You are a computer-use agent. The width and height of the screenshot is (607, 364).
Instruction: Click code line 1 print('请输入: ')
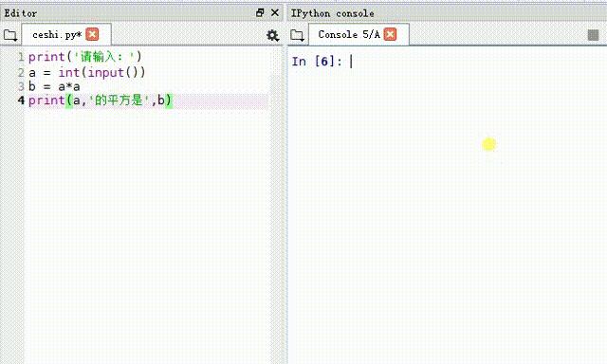(x=85, y=57)
